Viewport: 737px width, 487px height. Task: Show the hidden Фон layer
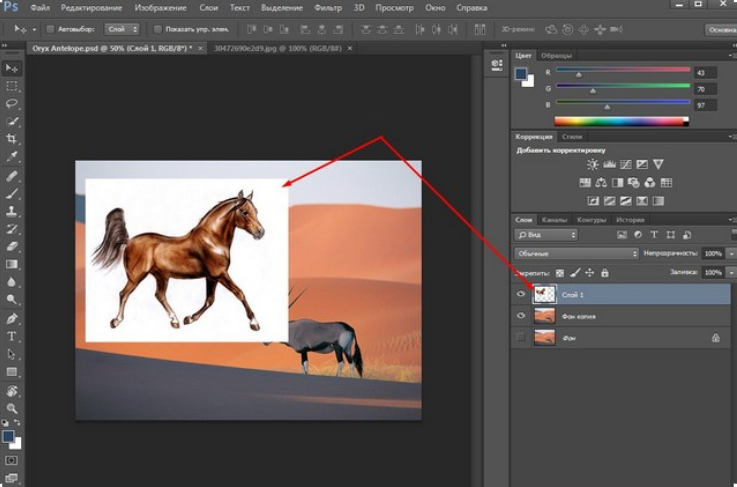[520, 338]
